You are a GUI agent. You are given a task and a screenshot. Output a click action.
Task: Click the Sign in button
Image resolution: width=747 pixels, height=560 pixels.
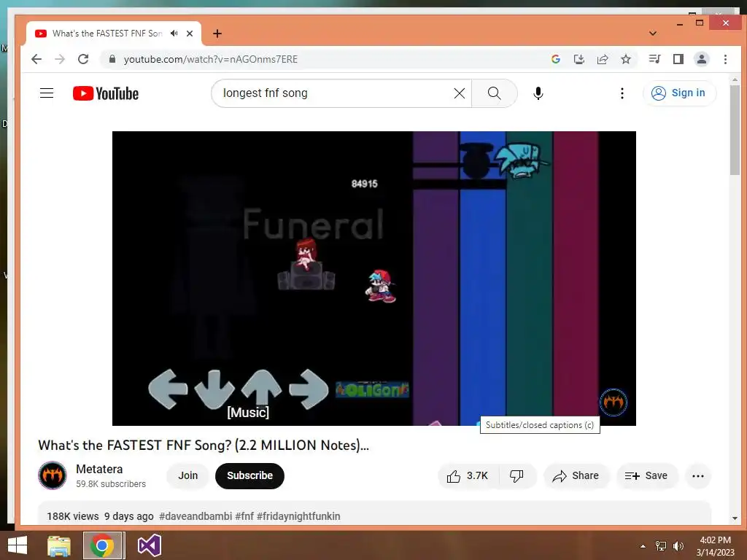679,93
